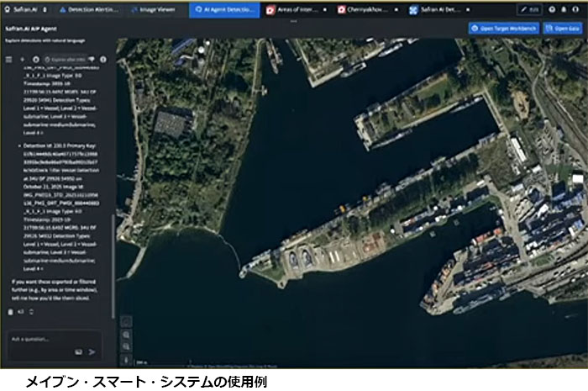Open the notifications bell icon
This screenshot has height=391, width=588.
[x=564, y=9]
